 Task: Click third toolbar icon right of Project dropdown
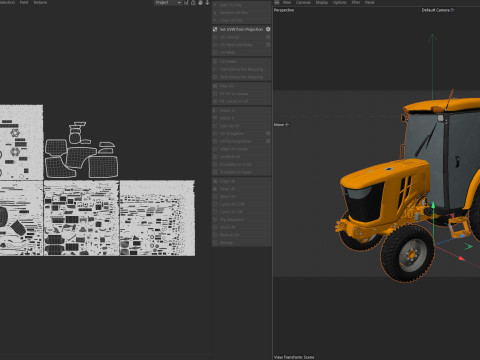point(200,3)
